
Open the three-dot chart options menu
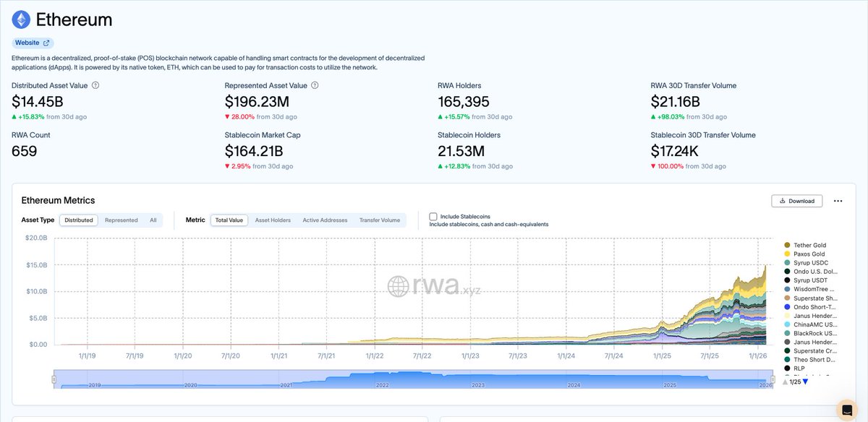[x=838, y=201]
